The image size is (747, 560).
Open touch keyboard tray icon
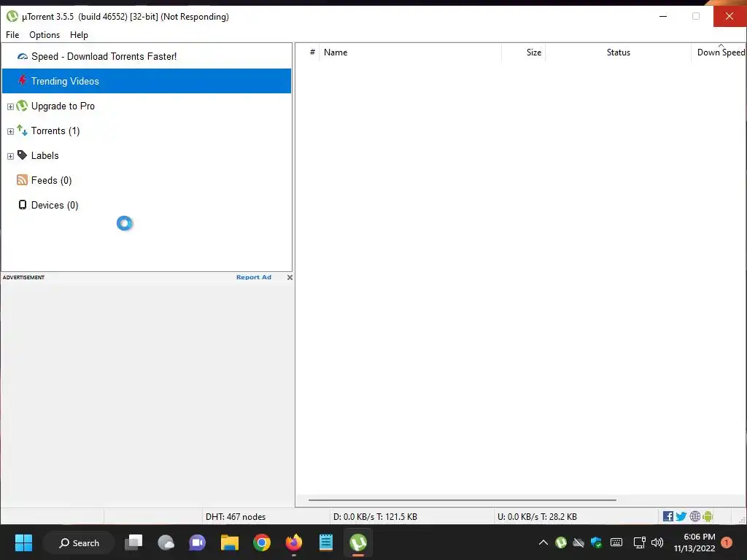click(616, 542)
